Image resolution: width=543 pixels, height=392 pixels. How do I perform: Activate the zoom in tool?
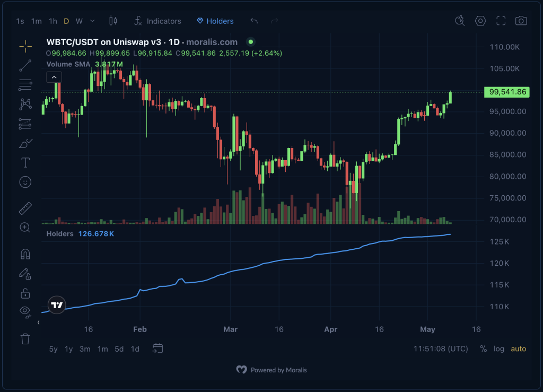25,228
